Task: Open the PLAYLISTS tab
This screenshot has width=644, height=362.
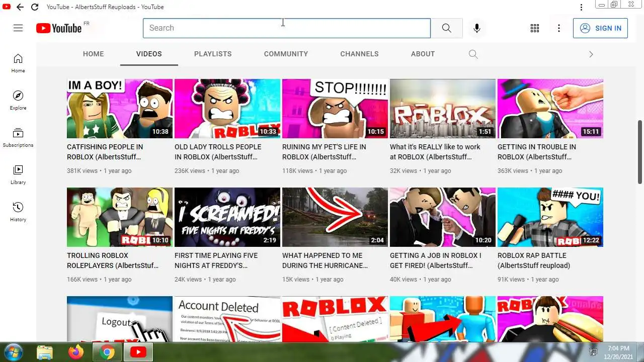Action: point(213,54)
